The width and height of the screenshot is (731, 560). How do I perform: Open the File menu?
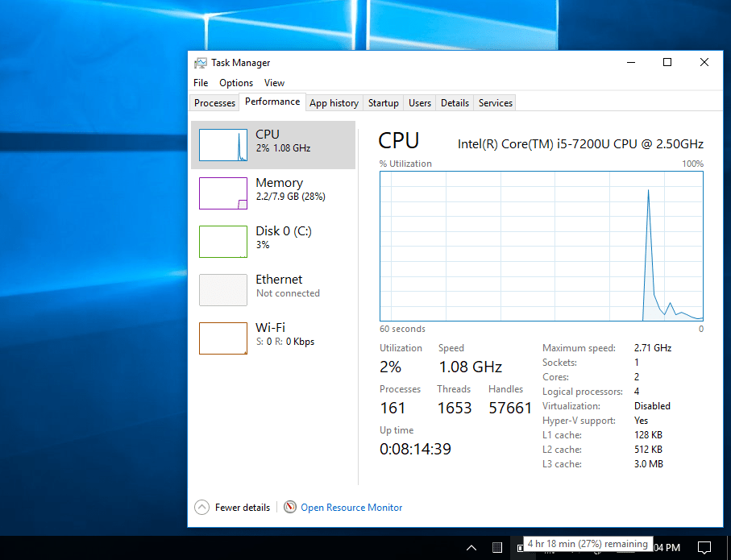(201, 82)
